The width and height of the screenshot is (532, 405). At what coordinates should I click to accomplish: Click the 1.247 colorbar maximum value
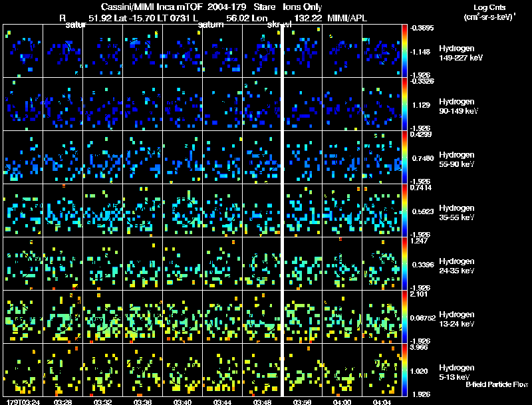(419, 241)
